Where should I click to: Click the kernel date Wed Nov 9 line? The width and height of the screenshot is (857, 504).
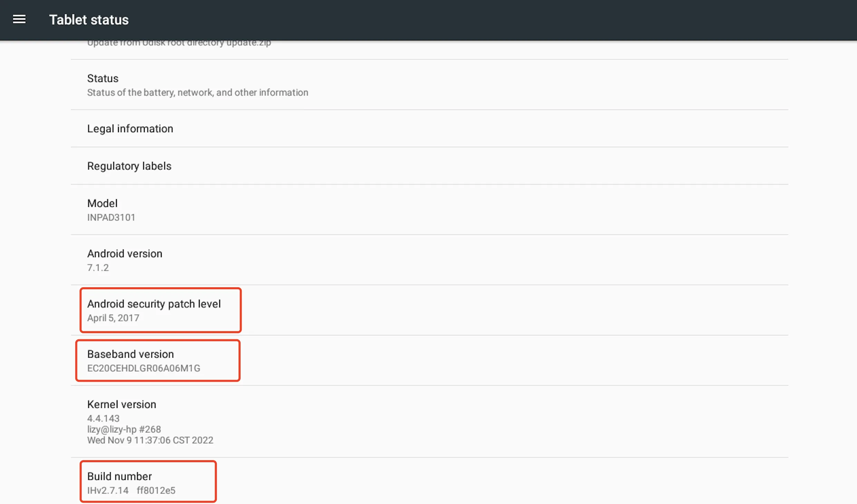pyautogui.click(x=150, y=440)
